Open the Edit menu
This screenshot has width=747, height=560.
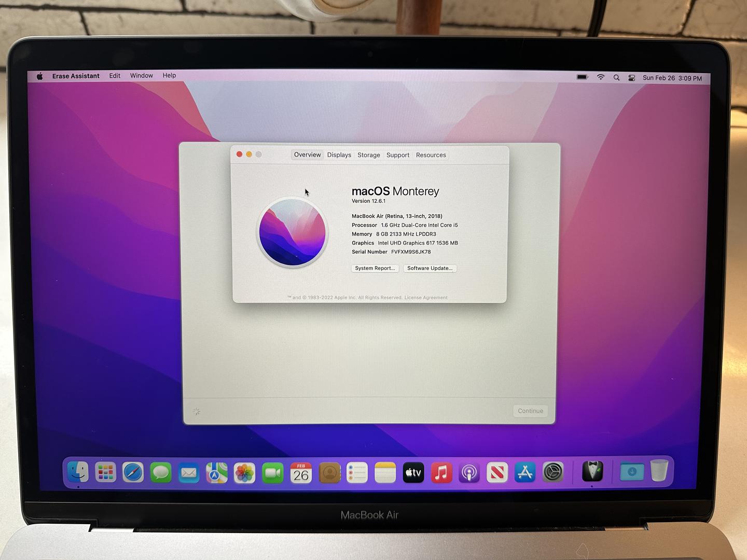coord(115,76)
